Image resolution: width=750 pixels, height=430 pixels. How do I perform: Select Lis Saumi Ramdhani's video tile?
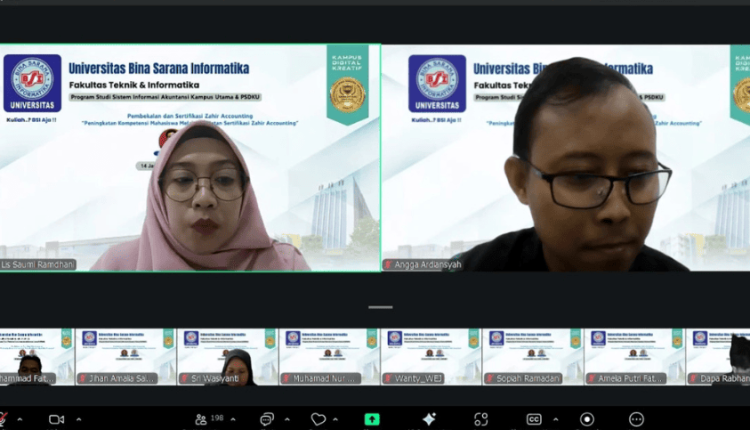(x=190, y=158)
